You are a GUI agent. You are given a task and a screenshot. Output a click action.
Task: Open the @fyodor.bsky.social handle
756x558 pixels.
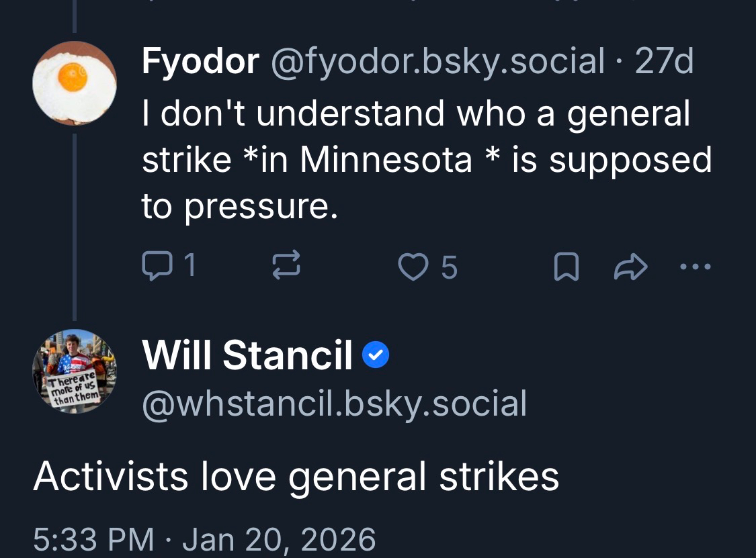coord(437,62)
